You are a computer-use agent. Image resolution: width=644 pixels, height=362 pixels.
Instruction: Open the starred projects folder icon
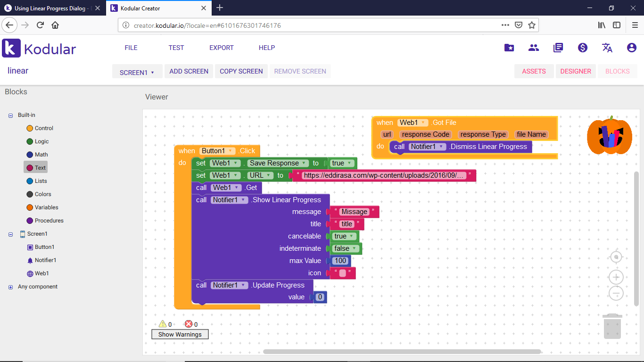tap(509, 48)
